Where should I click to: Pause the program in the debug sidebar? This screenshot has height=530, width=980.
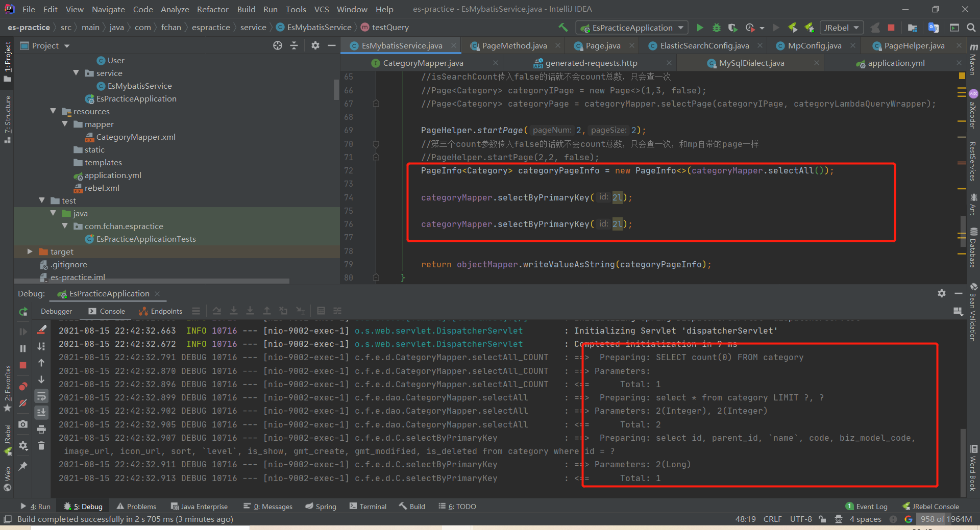point(23,348)
